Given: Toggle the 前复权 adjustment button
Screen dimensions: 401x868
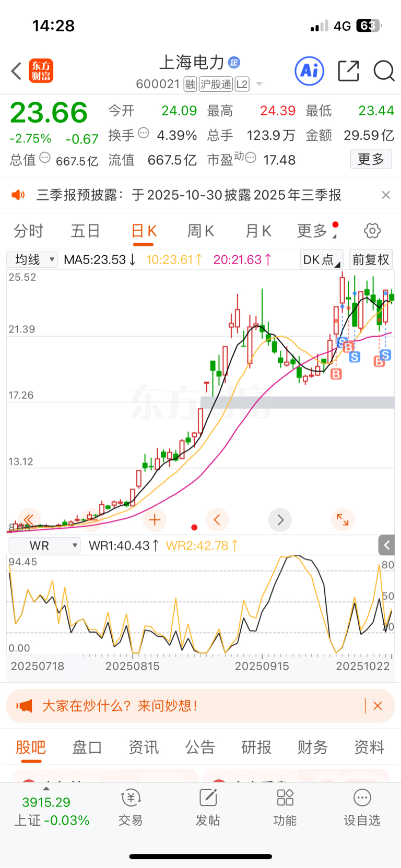Looking at the screenshot, I should 371,259.
